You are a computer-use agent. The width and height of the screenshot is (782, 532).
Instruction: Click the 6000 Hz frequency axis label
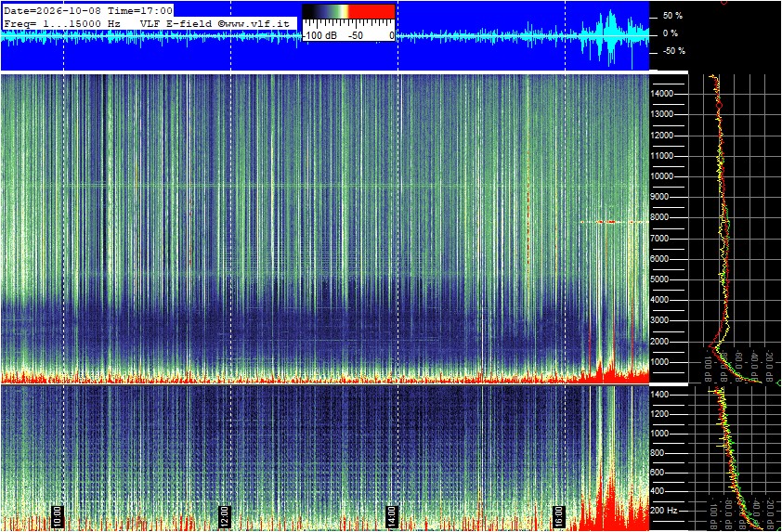pos(661,259)
